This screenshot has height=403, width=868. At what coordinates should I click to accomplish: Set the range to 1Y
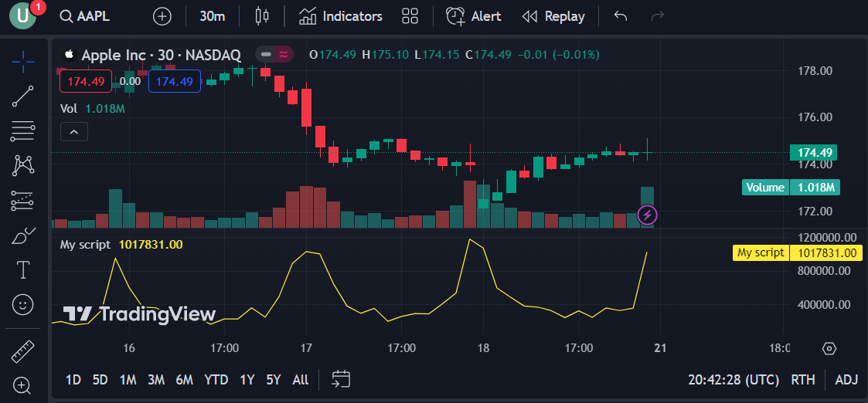247,380
